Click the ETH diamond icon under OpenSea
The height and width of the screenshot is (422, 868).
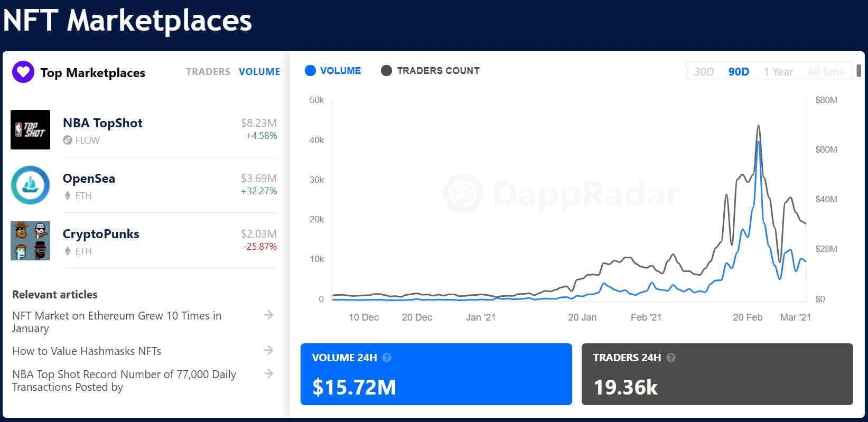click(x=68, y=195)
